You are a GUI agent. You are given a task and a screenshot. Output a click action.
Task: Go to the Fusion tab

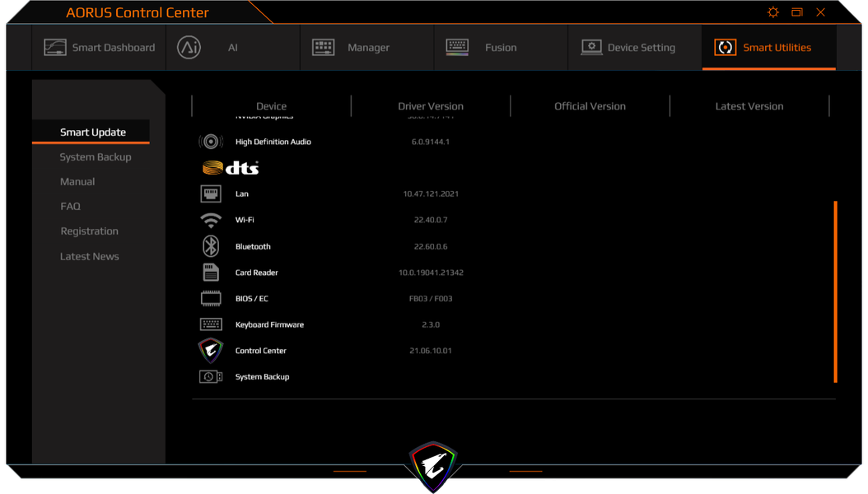tap(501, 48)
